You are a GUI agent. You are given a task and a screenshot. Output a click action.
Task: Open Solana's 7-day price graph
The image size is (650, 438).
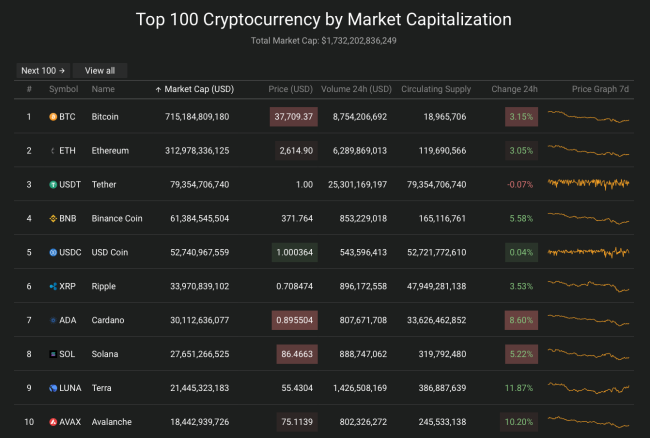[x=588, y=354]
